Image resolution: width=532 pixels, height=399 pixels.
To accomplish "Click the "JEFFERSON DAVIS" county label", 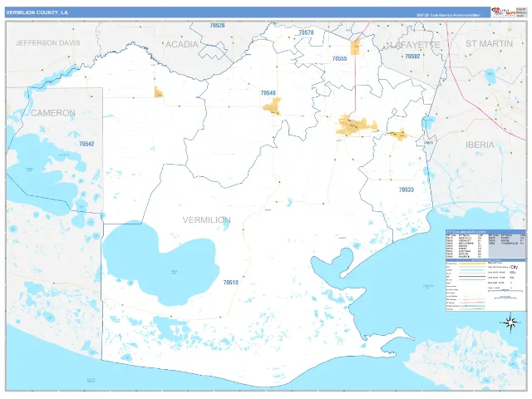I will (x=48, y=42).
